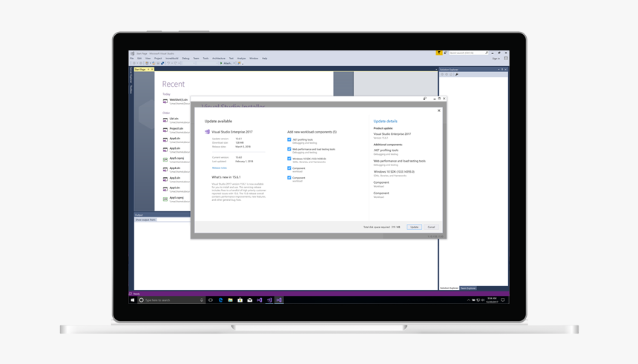The image size is (638, 364).
Task: Click the solution icon next to WebSite1(1).sln
Action: tap(165, 102)
